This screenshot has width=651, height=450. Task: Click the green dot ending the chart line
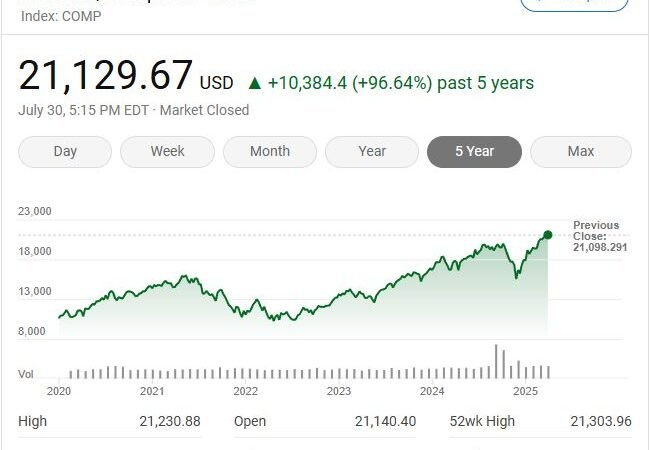point(547,235)
